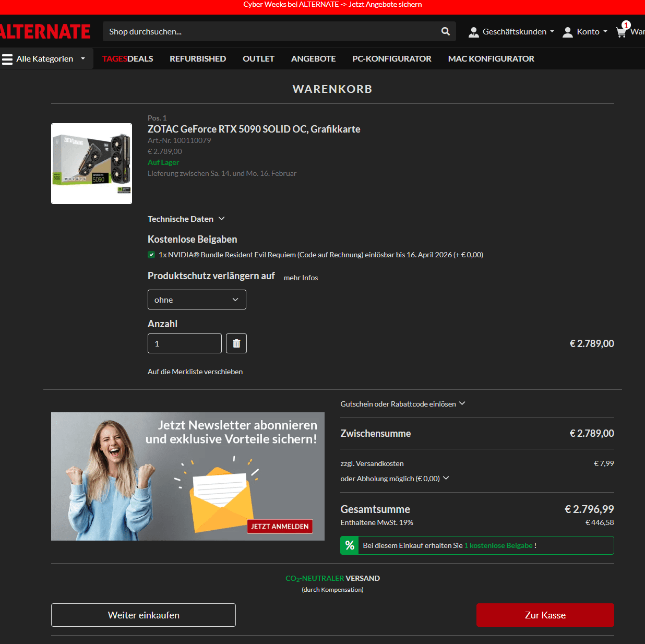Click mehr Infos link
The width and height of the screenshot is (645, 644).
coord(301,278)
